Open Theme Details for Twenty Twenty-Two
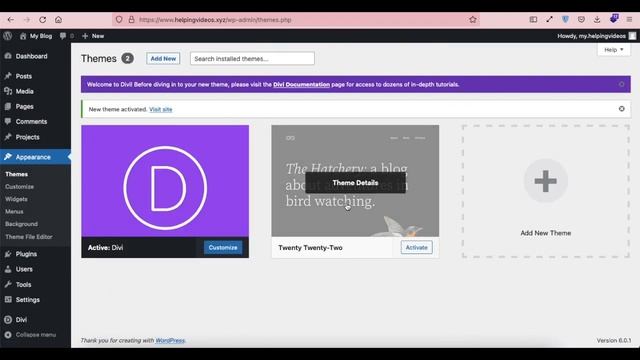 pos(355,183)
